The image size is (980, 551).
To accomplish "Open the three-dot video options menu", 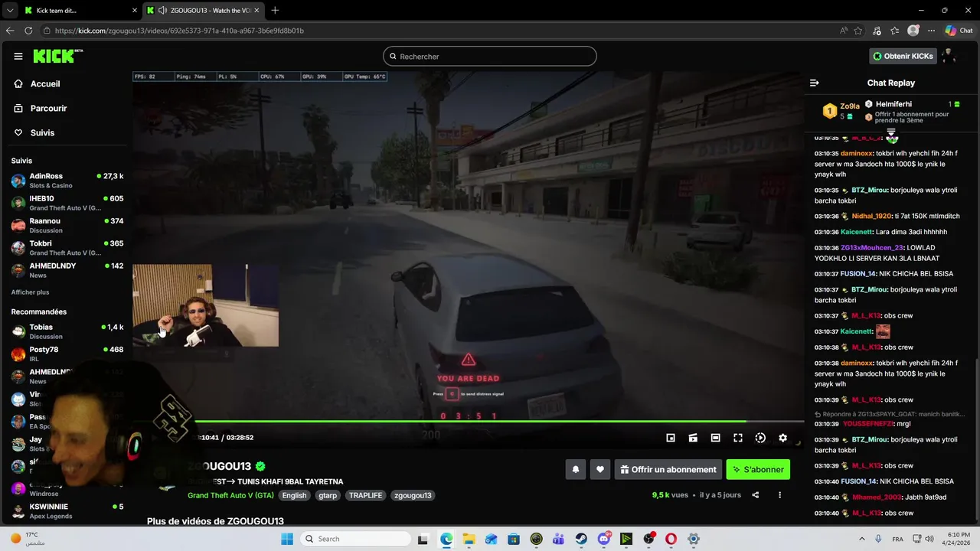I will click(779, 495).
